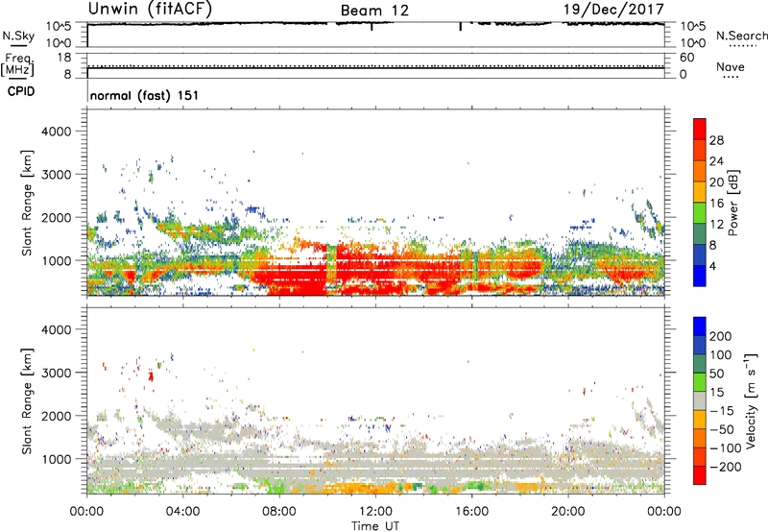Select the 'N.Search' legend label
The height and width of the screenshot is (532, 768).
tap(741, 36)
